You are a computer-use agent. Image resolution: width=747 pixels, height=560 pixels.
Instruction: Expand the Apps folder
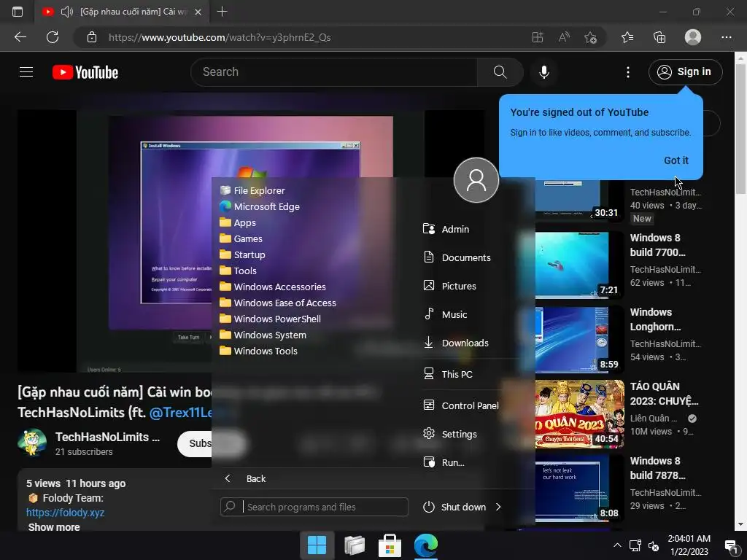(238, 223)
